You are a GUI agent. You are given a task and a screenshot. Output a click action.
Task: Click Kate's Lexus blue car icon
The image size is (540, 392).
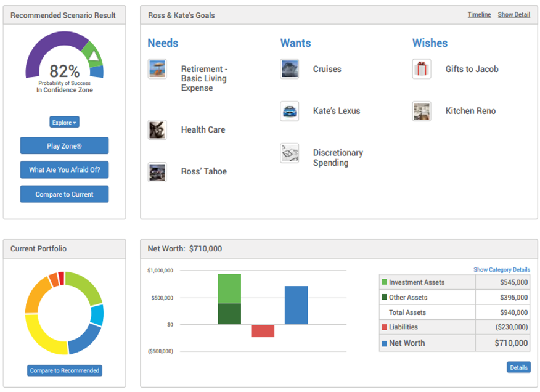tap(290, 112)
